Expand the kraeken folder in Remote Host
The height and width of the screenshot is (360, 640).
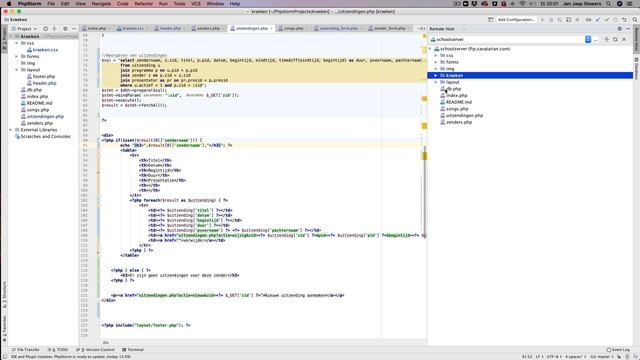coord(436,76)
